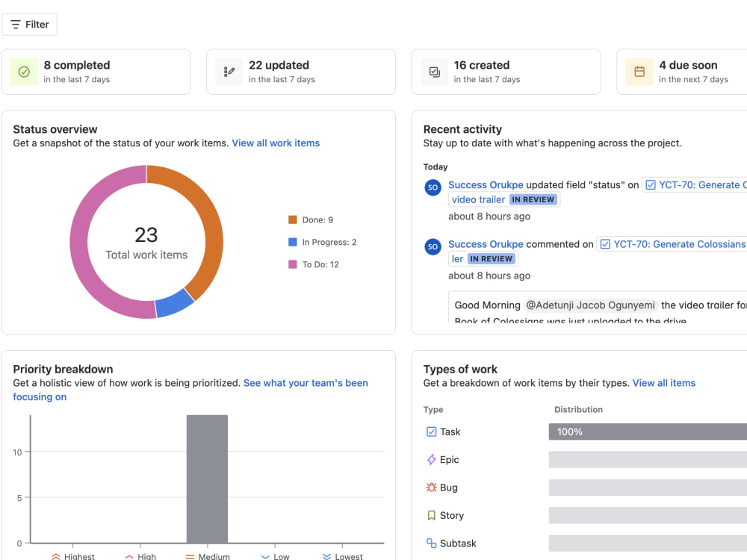Click the created items icon
The image size is (747, 560).
click(435, 72)
